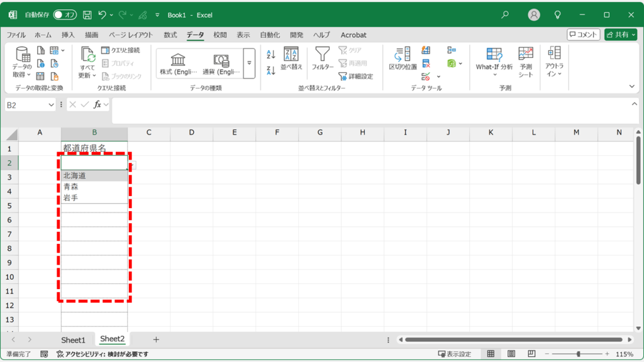Switch to Sheet1 tab

[73, 340]
